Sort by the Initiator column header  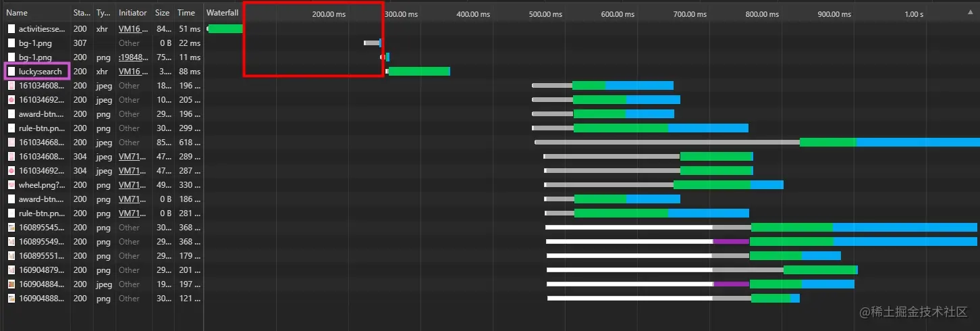point(132,13)
